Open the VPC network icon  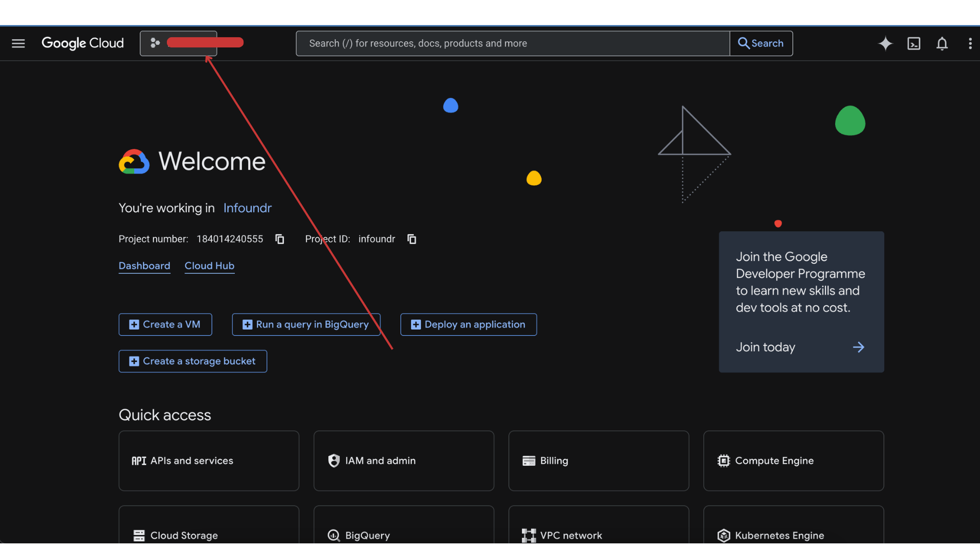(528, 536)
